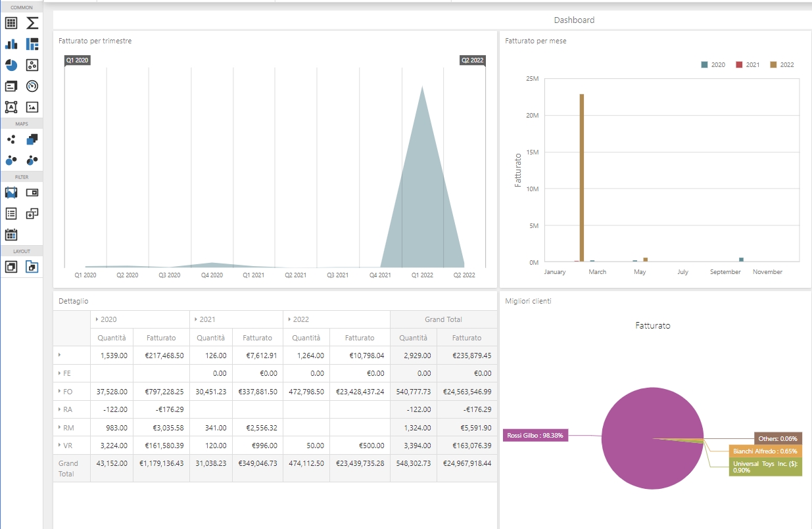Click the 472,798.50 quantity cell

[306, 392]
